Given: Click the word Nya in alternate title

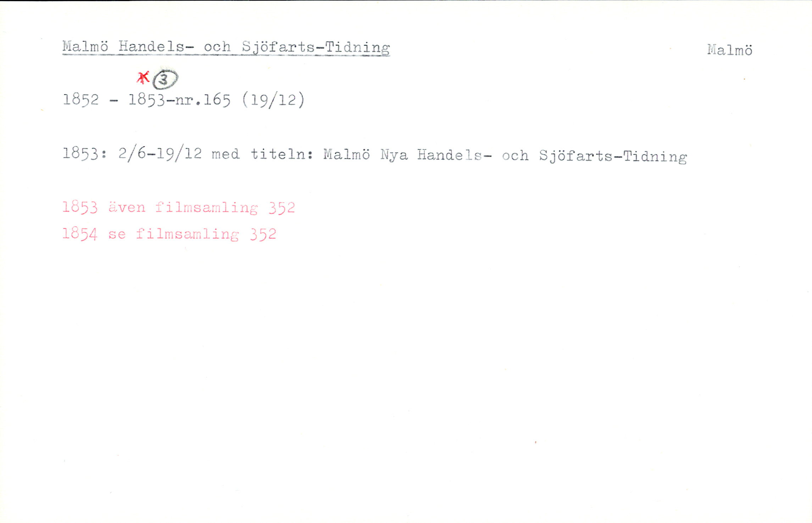Looking at the screenshot, I should 394,155.
